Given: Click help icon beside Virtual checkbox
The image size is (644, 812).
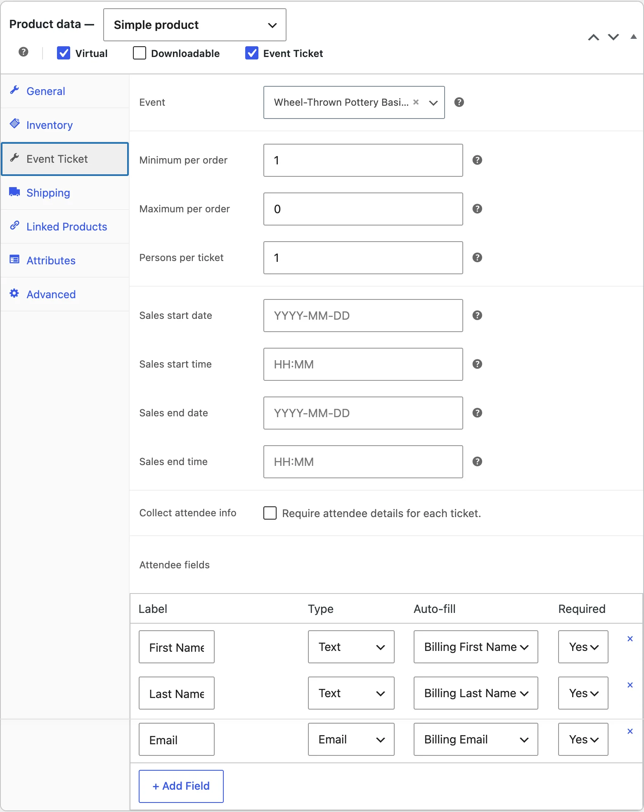Looking at the screenshot, I should pos(24,52).
